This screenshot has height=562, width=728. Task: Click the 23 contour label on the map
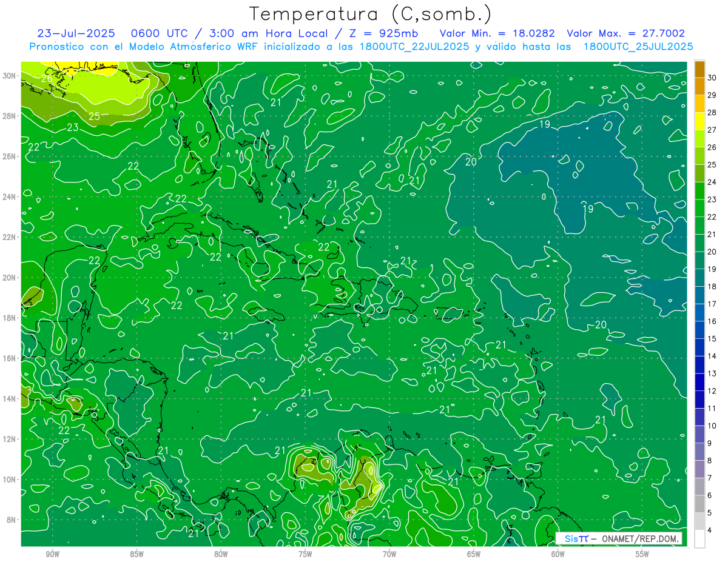click(x=72, y=127)
